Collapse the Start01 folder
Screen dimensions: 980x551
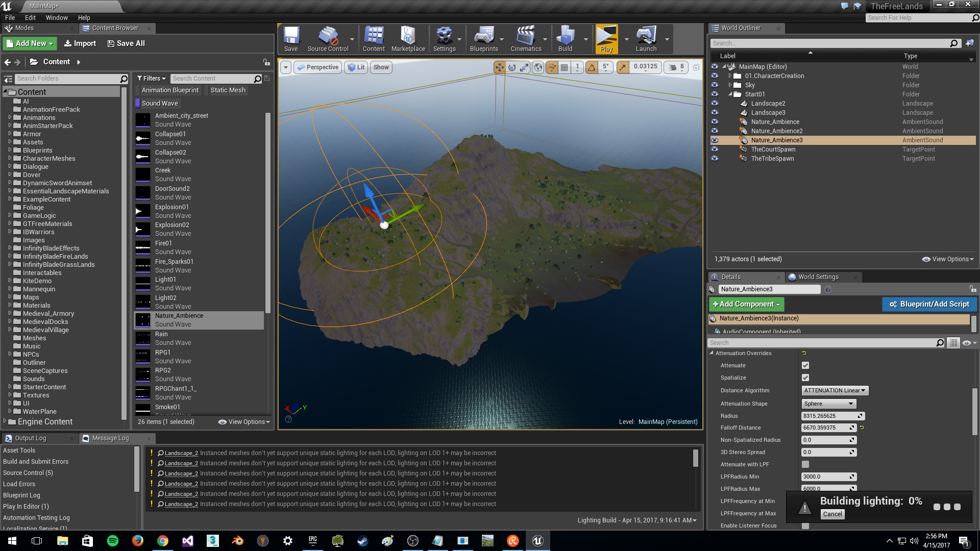coord(730,94)
